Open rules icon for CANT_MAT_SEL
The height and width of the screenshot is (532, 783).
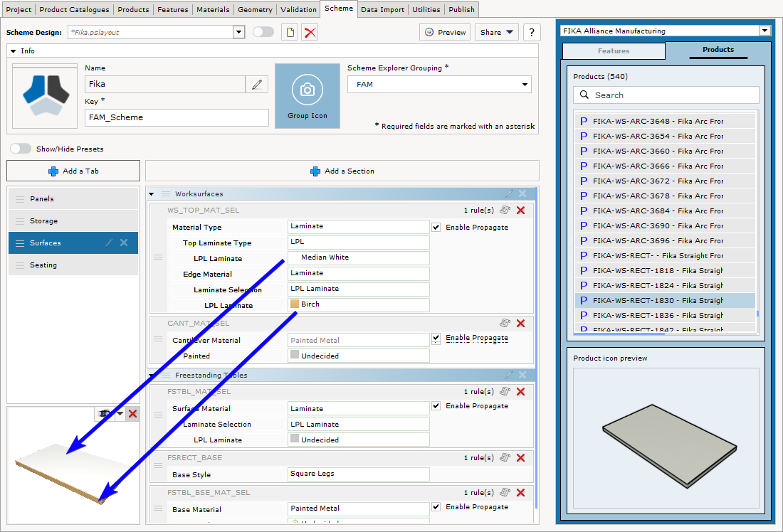(505, 323)
